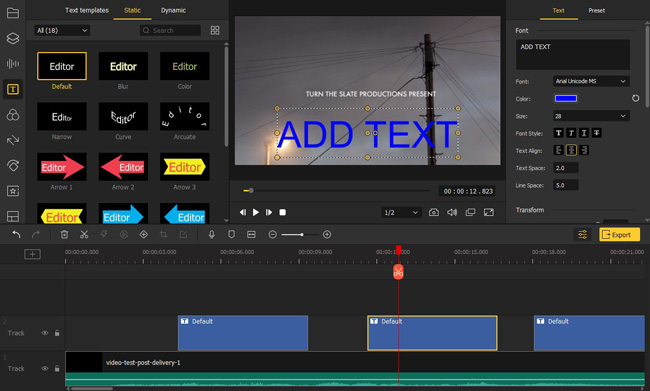This screenshot has width=650, height=391.
Task: Play the preview video
Action: [x=256, y=212]
